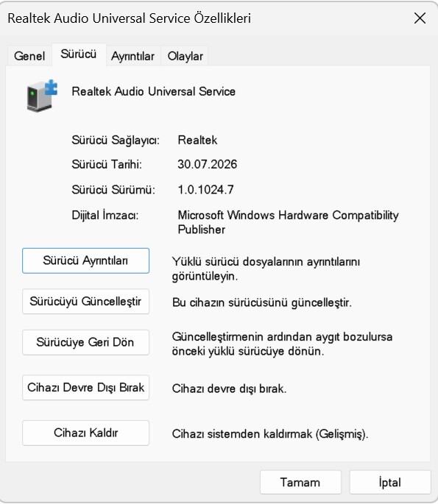Viewport: 438px width, 504px height.
Task: Click the Cihazı Kaldır button
Action: 85,433
